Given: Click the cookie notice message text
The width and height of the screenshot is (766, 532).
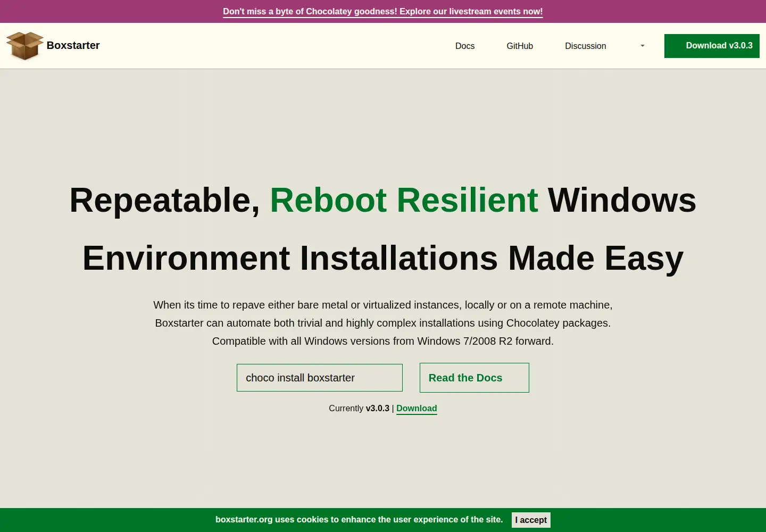Looking at the screenshot, I should pos(359,520).
